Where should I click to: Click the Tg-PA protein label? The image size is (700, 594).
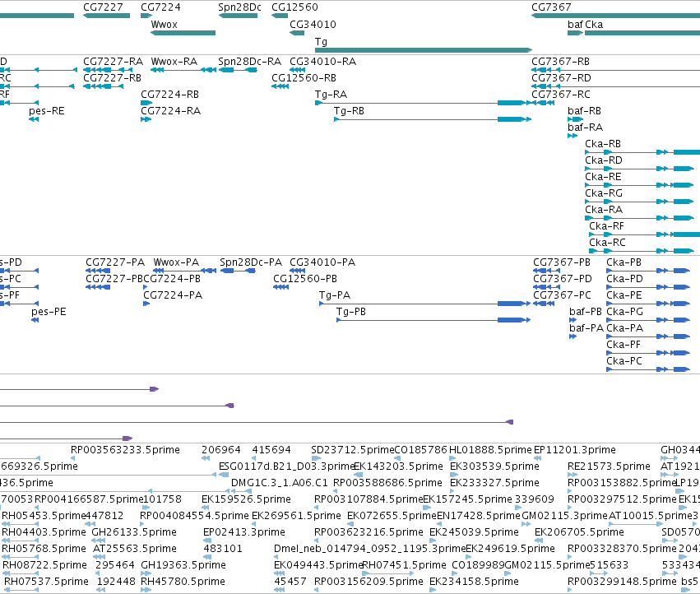[335, 295]
